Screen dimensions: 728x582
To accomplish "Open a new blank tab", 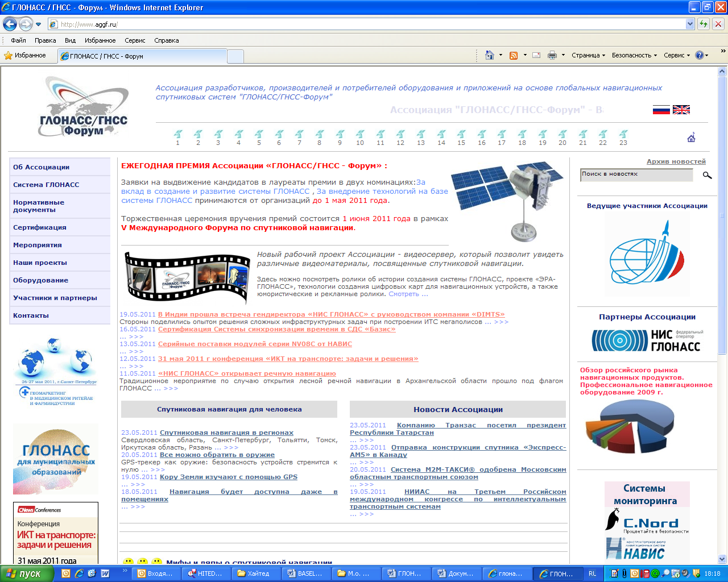I will tap(235, 56).
